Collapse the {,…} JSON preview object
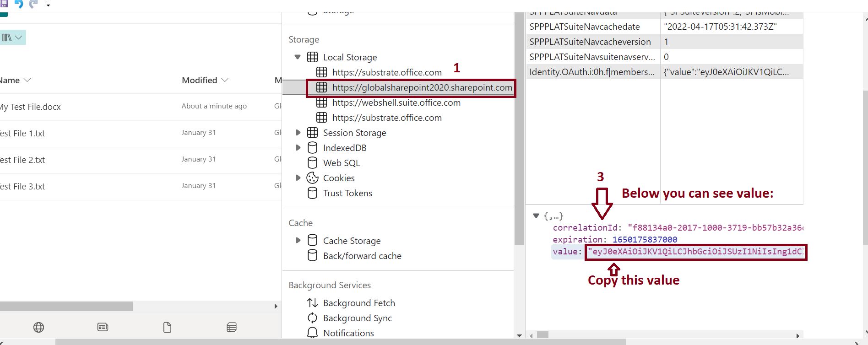 click(536, 216)
